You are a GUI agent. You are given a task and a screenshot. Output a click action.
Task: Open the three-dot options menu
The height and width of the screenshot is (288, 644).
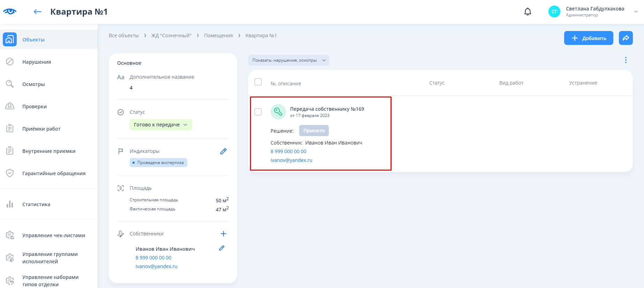(626, 60)
